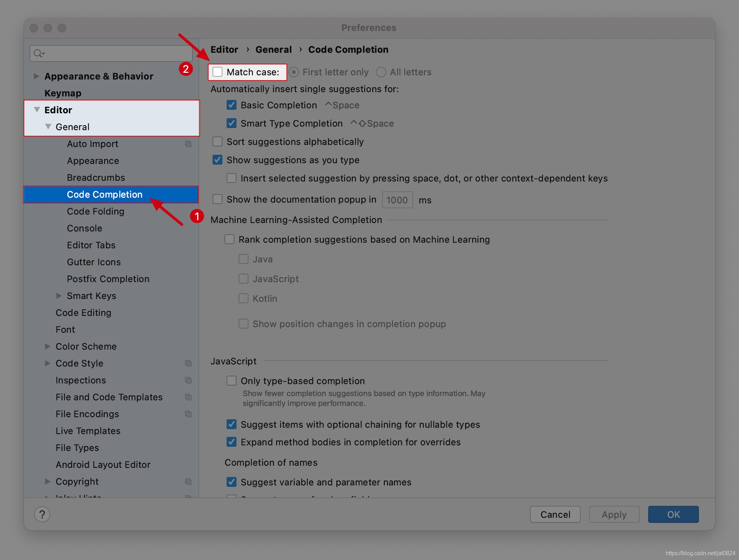
Task: Open Postfix Completion settings
Action: 108,279
